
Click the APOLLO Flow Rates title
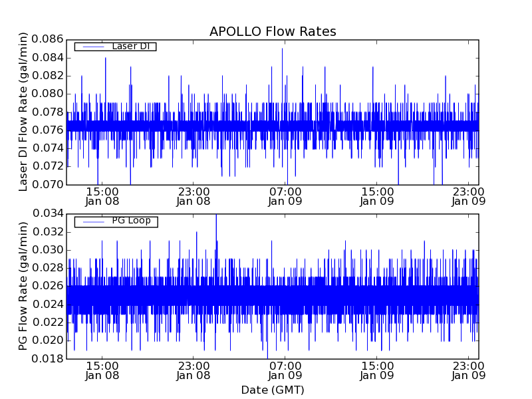[x=273, y=31]
